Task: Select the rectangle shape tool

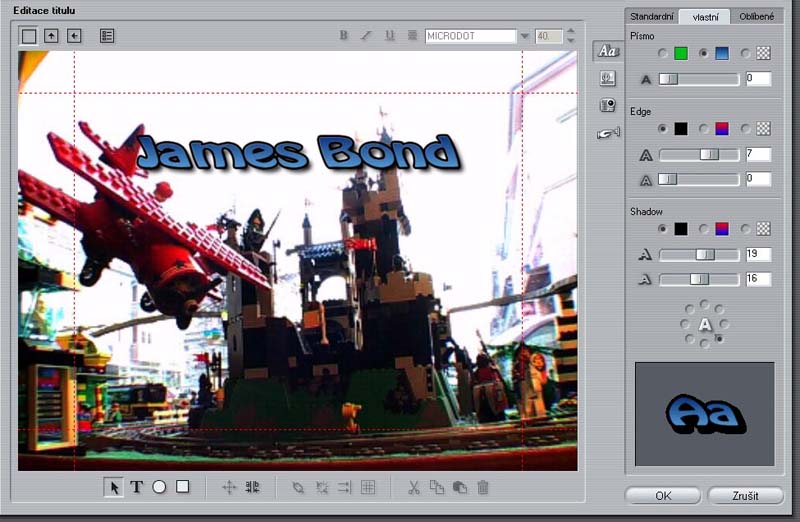Action: 182,487
